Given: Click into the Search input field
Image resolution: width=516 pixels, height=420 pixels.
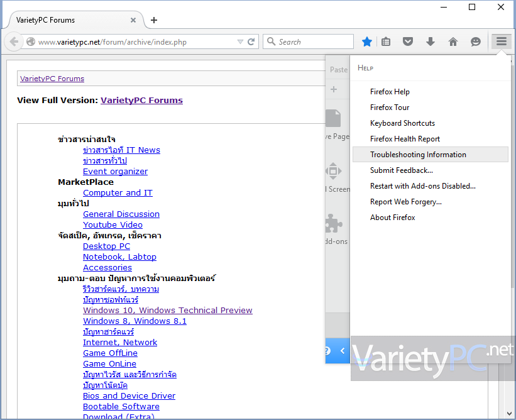Looking at the screenshot, I should pyautogui.click(x=308, y=41).
